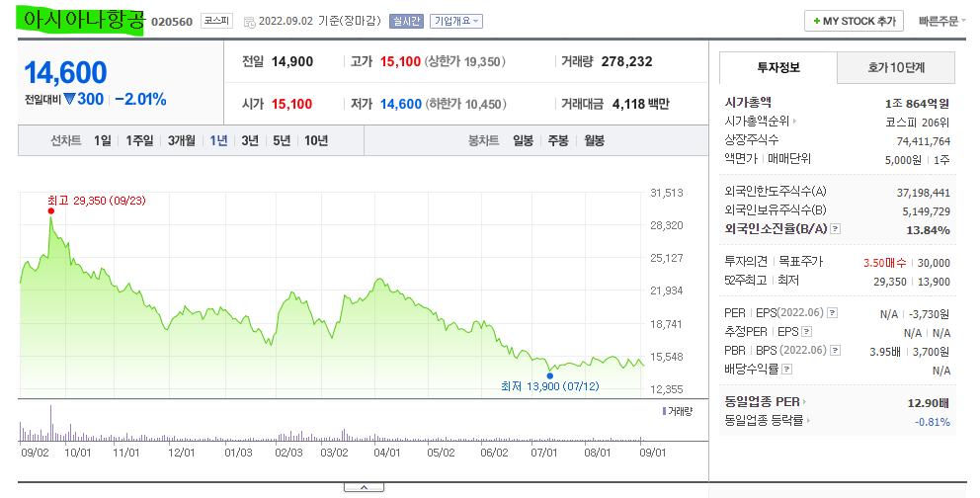This screenshot has width=980, height=498.
Task: Click the clock icon beside date
Action: [249, 22]
